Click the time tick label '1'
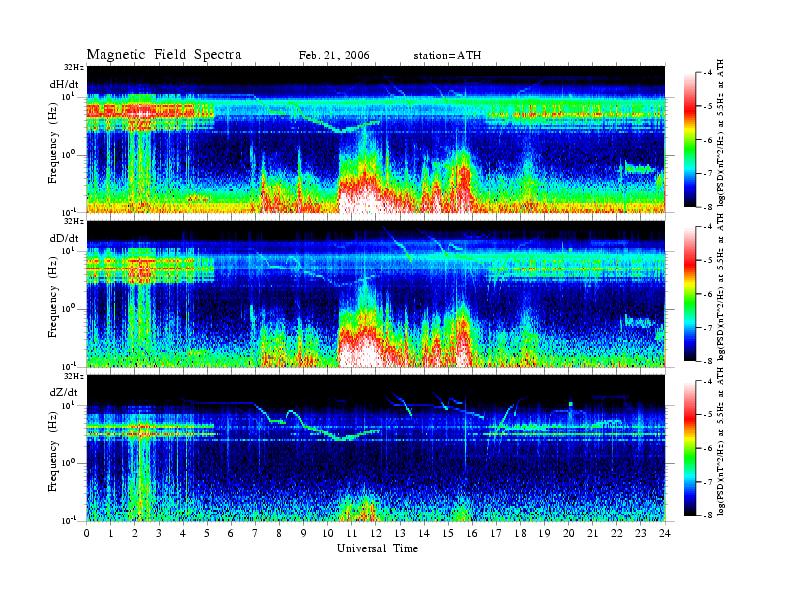The width and height of the screenshot is (792, 612). tap(111, 534)
